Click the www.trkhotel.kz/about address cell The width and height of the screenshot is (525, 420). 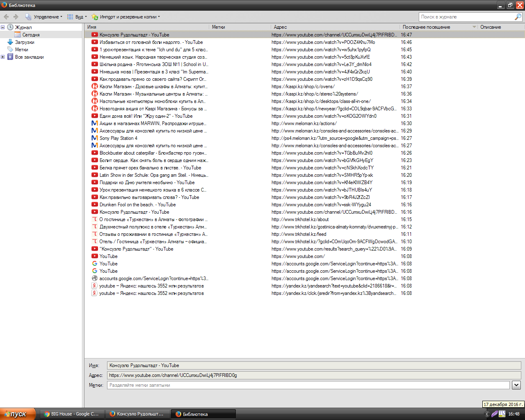[300, 219]
